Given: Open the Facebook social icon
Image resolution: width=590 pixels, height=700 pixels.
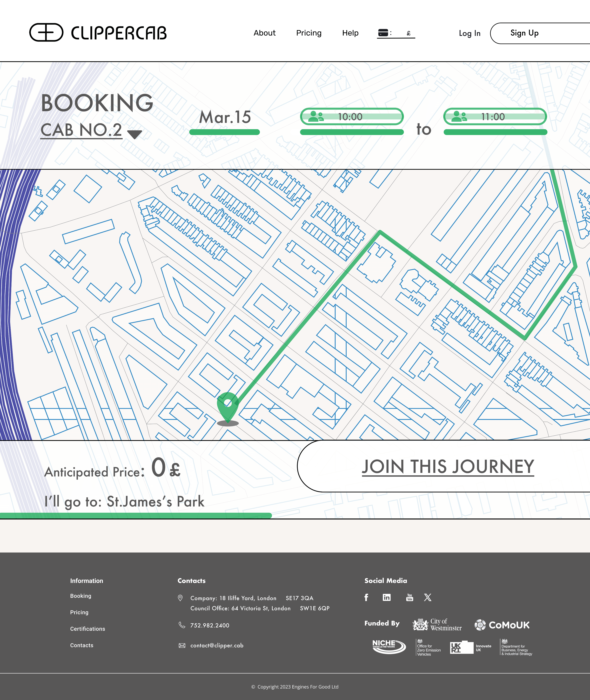Looking at the screenshot, I should tap(367, 597).
